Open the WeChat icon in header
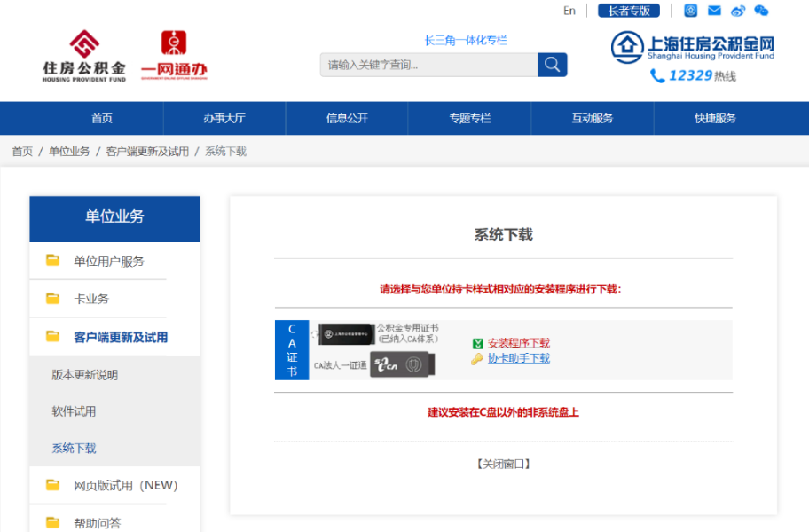Viewport: 809px width, 532px height. pyautogui.click(x=761, y=11)
